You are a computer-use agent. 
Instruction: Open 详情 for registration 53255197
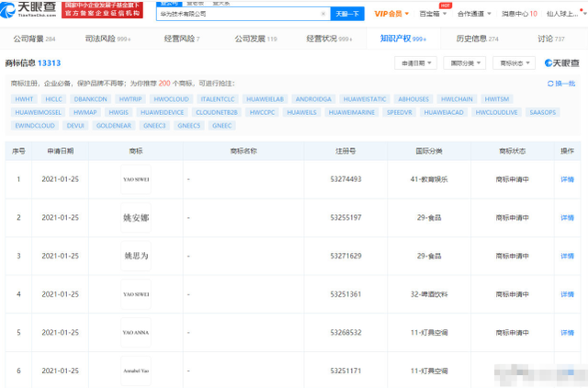568,218
